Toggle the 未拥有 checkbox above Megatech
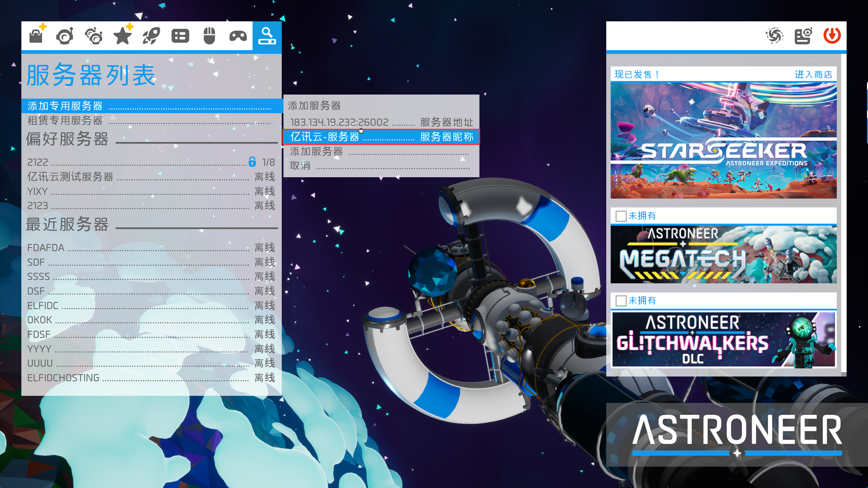The height and width of the screenshot is (488, 868). (621, 216)
